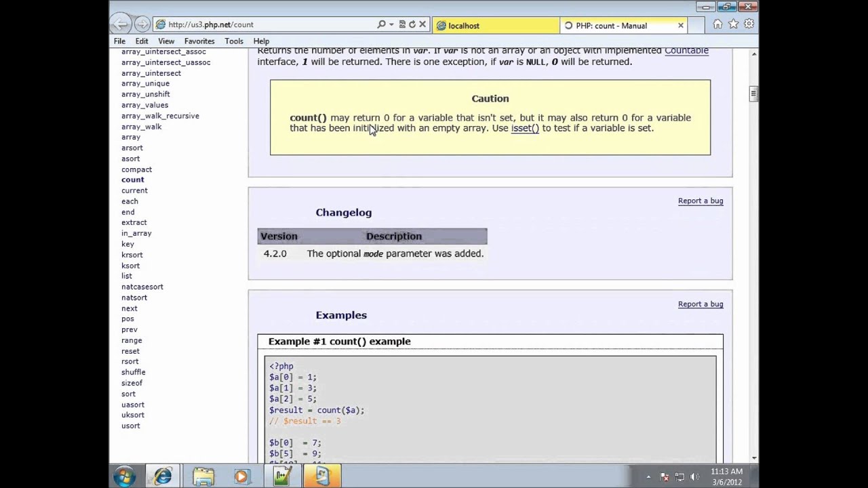Image resolution: width=868 pixels, height=488 pixels.
Task: Open the Windows Start button
Action: point(124,476)
